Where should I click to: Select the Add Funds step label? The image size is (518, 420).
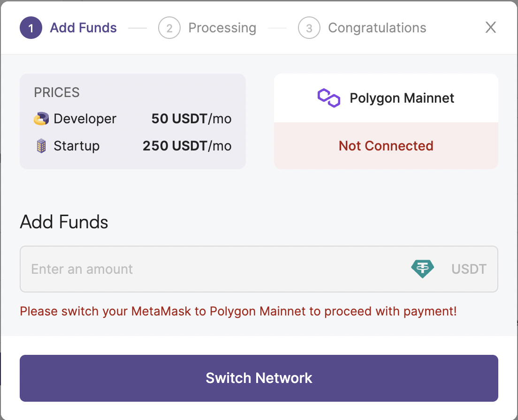pyautogui.click(x=83, y=28)
